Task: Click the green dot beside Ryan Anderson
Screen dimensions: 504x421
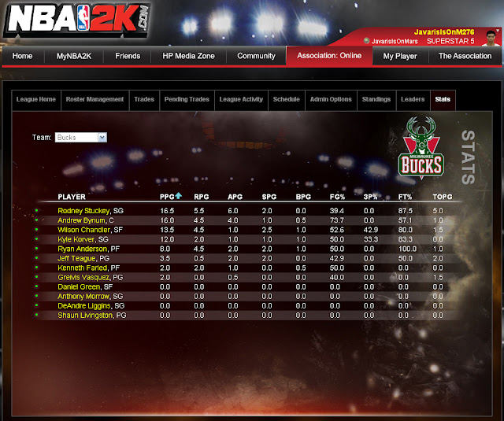Action: (37, 248)
